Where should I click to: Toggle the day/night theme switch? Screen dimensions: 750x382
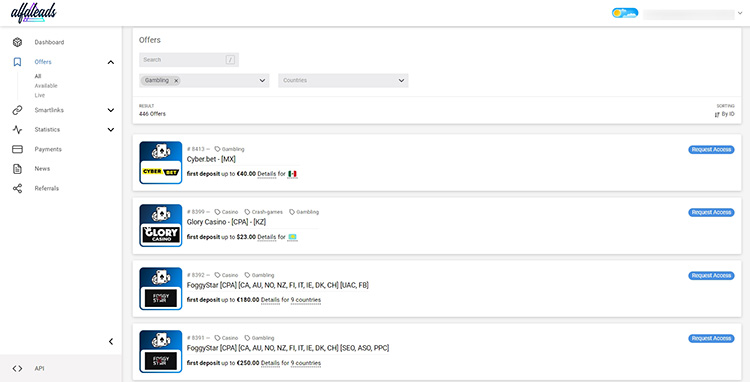tap(625, 13)
